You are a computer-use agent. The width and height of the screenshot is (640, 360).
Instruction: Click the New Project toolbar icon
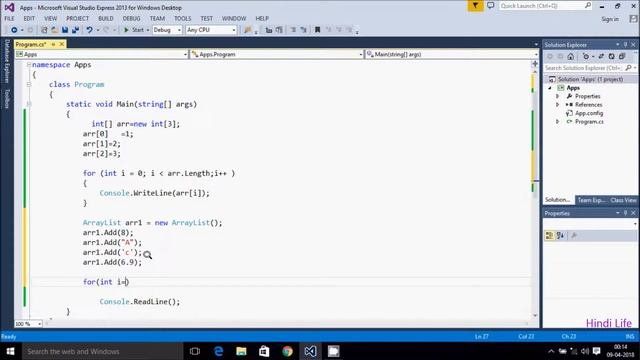click(x=44, y=30)
